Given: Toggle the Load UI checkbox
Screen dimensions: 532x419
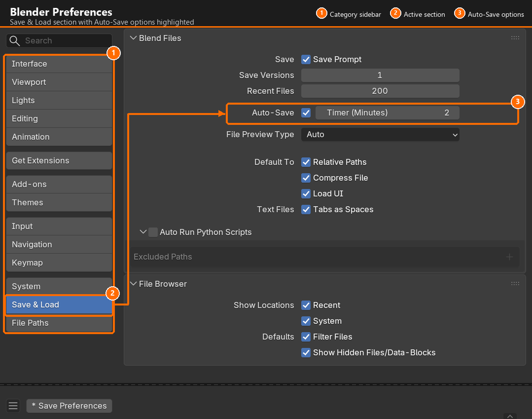Looking at the screenshot, I should [306, 194].
